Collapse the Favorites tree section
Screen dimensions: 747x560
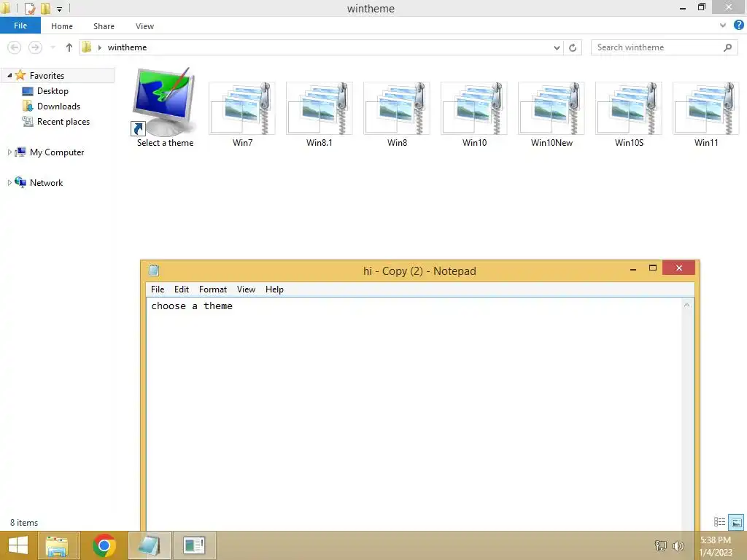coord(9,75)
